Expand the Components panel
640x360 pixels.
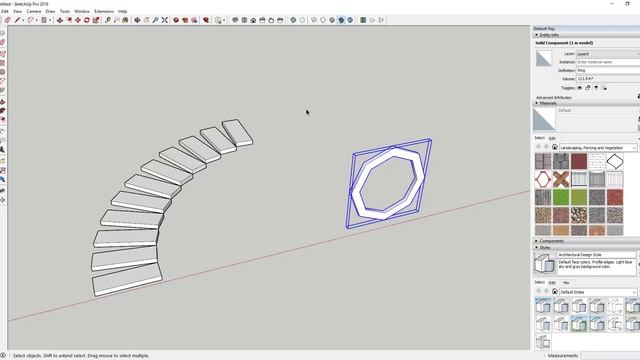[x=537, y=241]
